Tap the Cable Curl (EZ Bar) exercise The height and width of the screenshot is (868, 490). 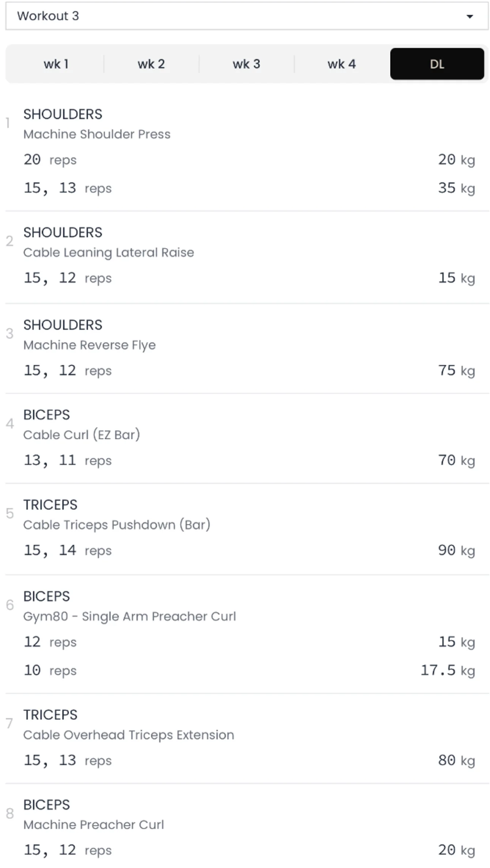(x=82, y=435)
